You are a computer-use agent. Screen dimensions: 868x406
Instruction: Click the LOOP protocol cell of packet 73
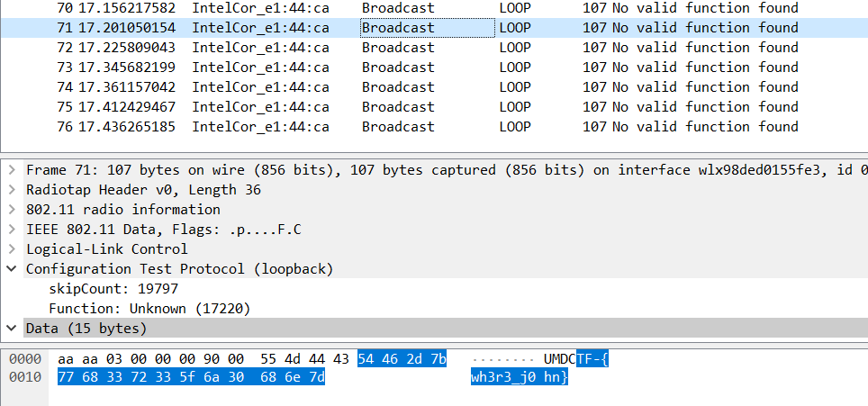[x=515, y=68]
